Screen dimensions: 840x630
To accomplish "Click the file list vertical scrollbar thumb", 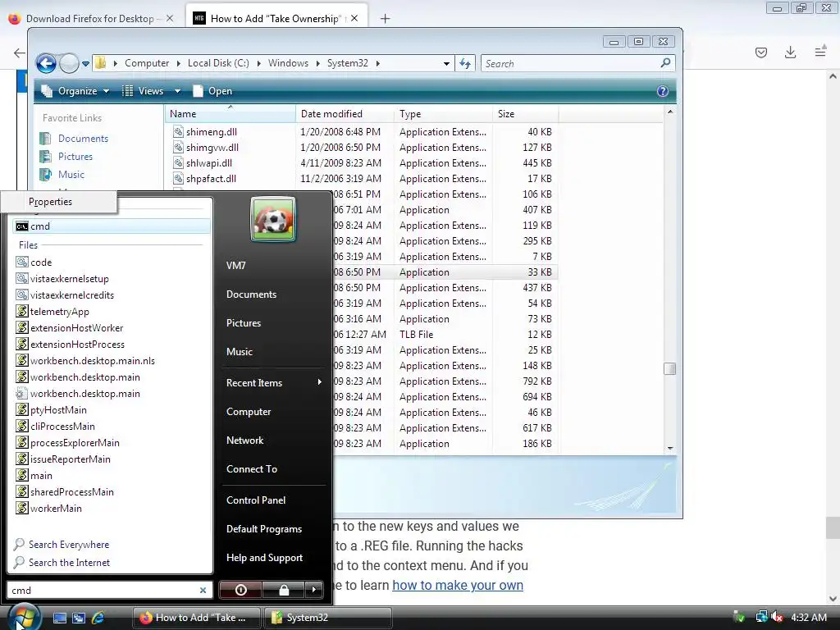I will (x=669, y=368).
